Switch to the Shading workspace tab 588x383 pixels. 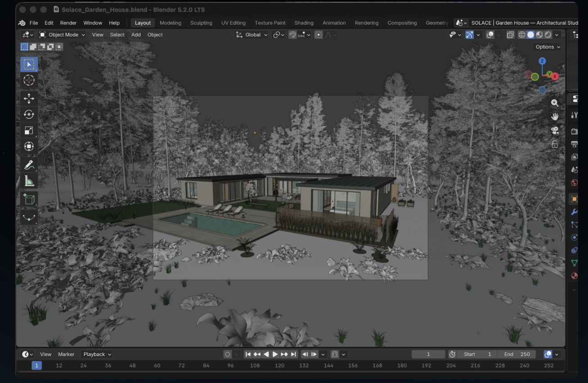pyautogui.click(x=304, y=23)
